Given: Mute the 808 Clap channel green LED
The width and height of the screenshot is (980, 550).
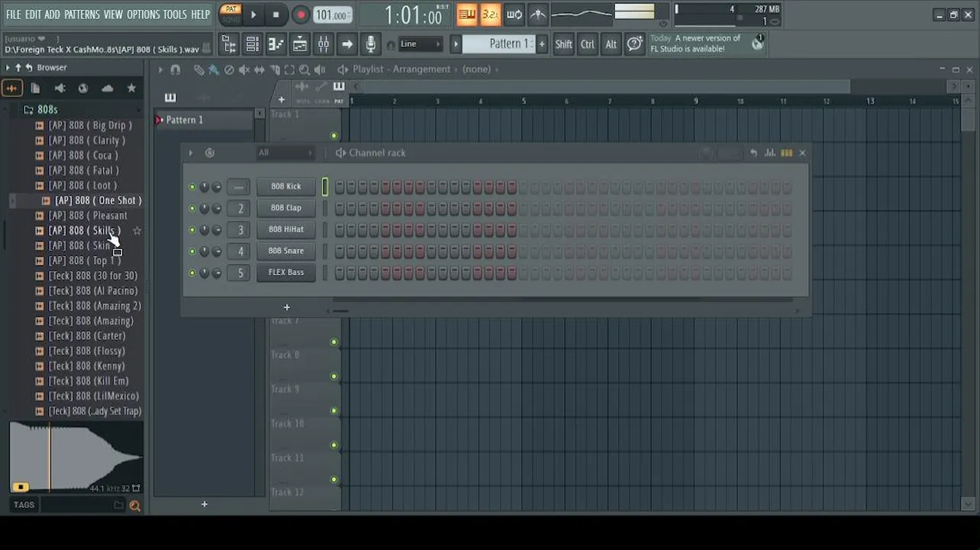Looking at the screenshot, I should [x=192, y=209].
